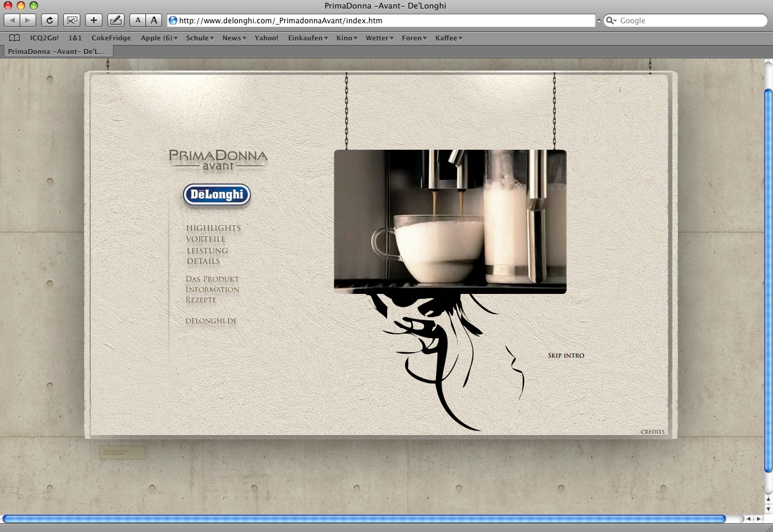Click the browser Back arrow button
The width and height of the screenshot is (773, 532).
point(12,20)
